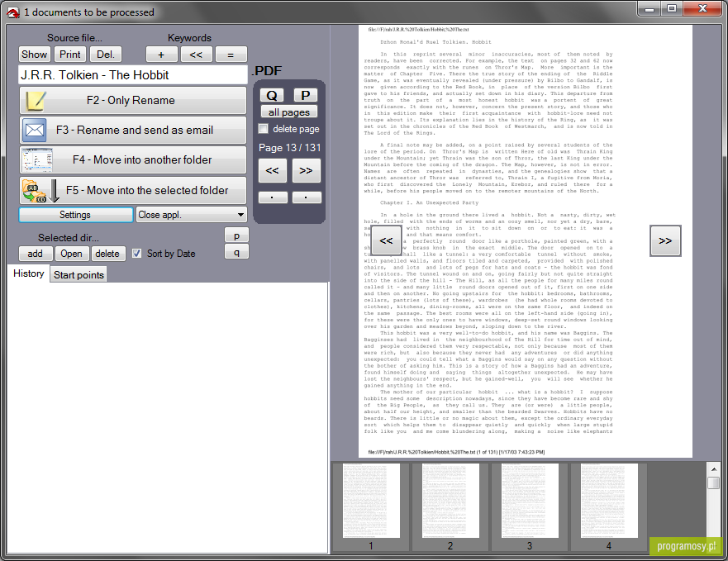Click the file name field J.R.R. Tolkien - The Hobbit
This screenshot has width=728, height=561.
pyautogui.click(x=133, y=74)
